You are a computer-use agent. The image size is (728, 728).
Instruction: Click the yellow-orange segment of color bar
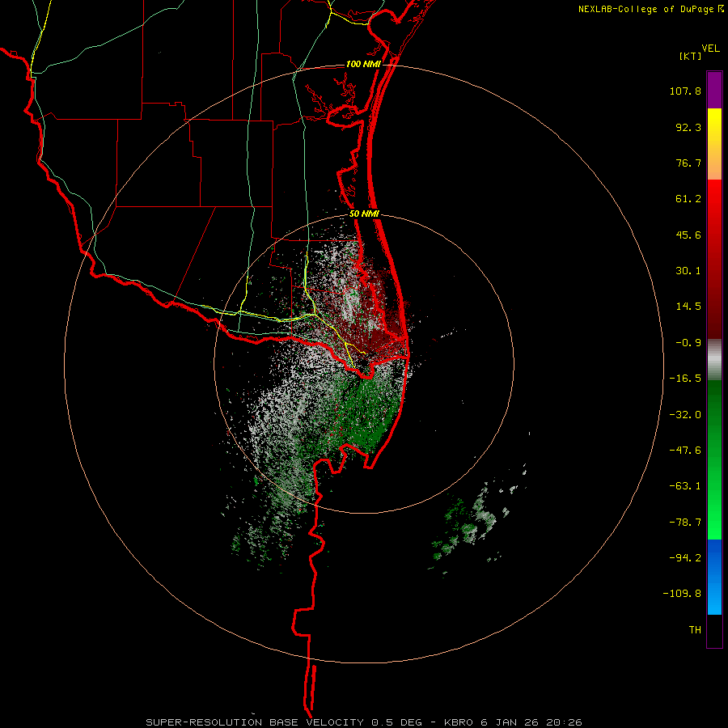coord(714,144)
